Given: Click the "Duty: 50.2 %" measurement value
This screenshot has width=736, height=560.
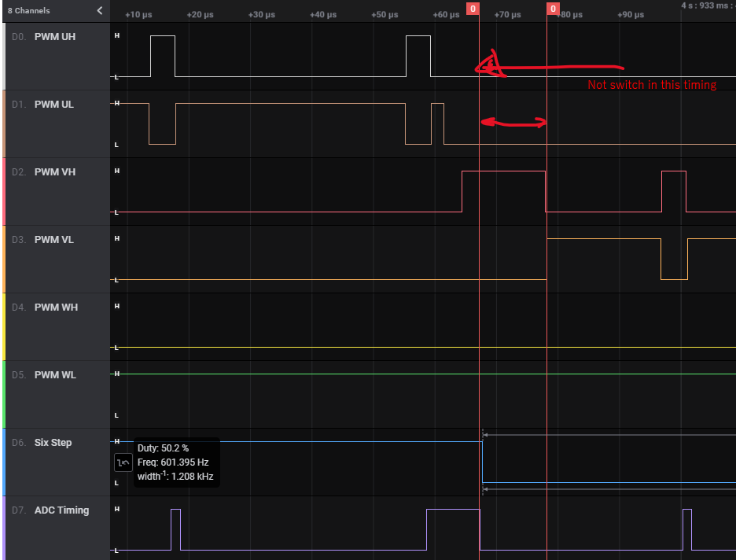Looking at the screenshot, I should tap(163, 448).
